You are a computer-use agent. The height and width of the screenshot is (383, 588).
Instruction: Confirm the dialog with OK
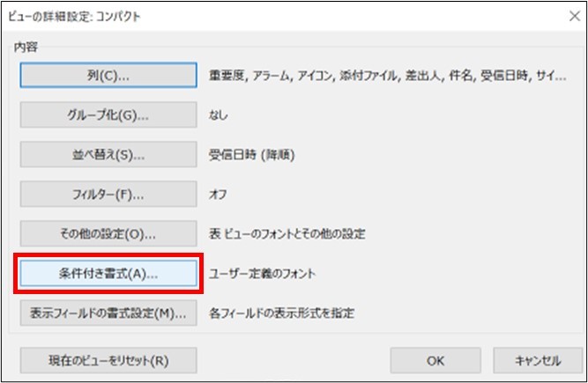(x=435, y=360)
